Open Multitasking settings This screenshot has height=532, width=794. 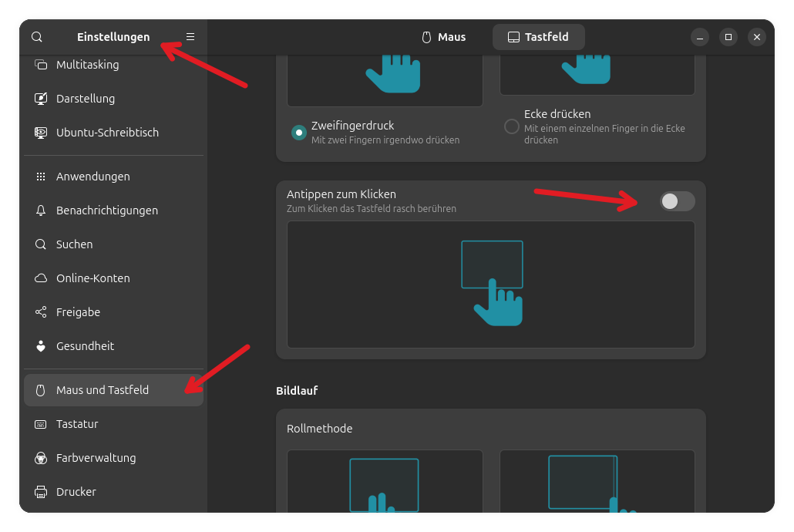point(113,65)
